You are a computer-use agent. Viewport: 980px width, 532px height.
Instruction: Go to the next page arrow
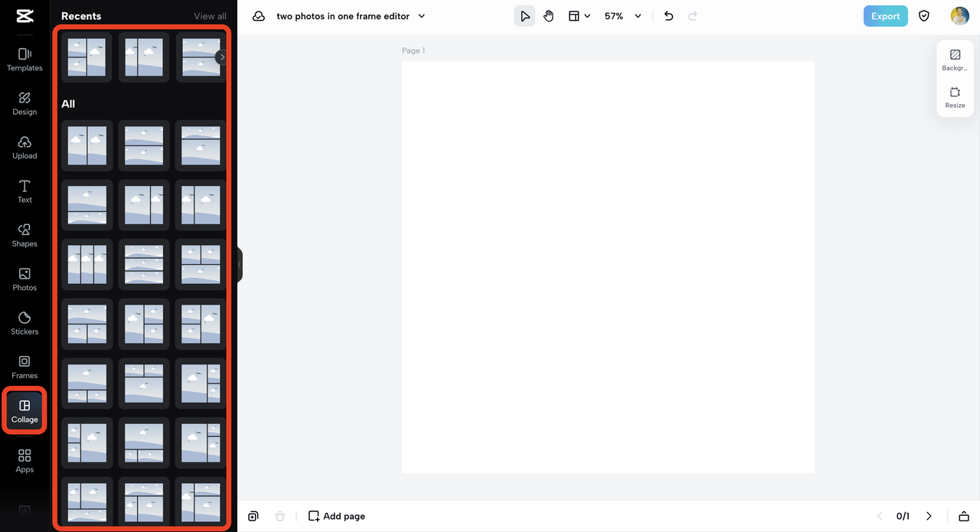(x=929, y=516)
